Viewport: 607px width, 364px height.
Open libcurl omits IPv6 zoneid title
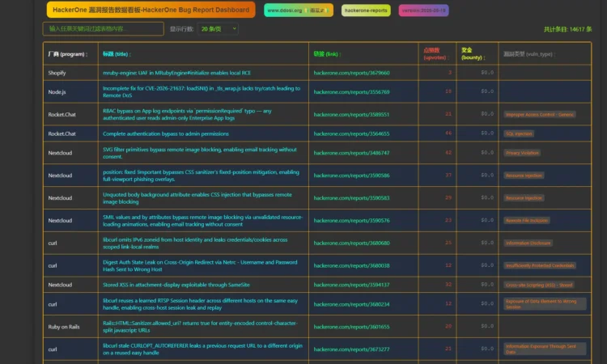pos(195,243)
